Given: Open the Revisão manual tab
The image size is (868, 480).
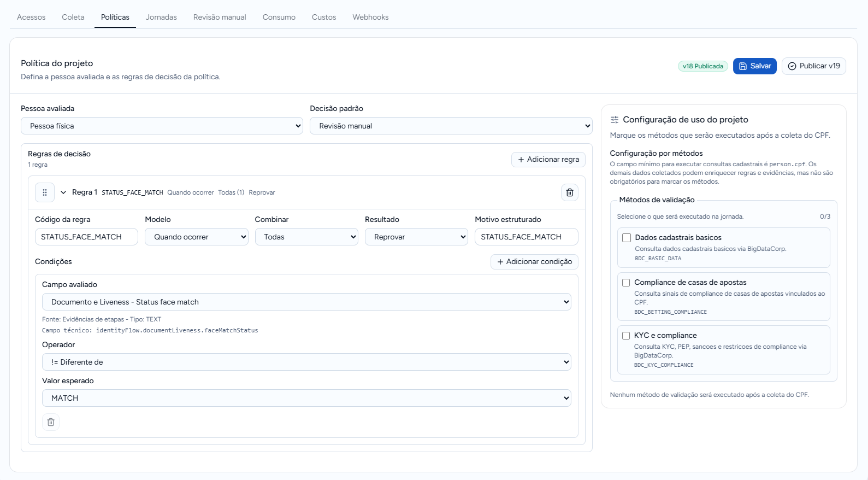Looking at the screenshot, I should [220, 17].
